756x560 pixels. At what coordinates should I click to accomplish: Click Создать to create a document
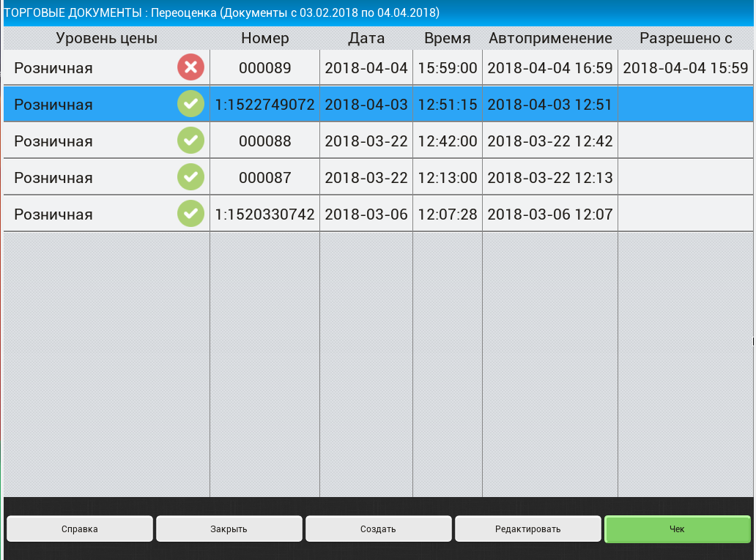[x=379, y=529]
